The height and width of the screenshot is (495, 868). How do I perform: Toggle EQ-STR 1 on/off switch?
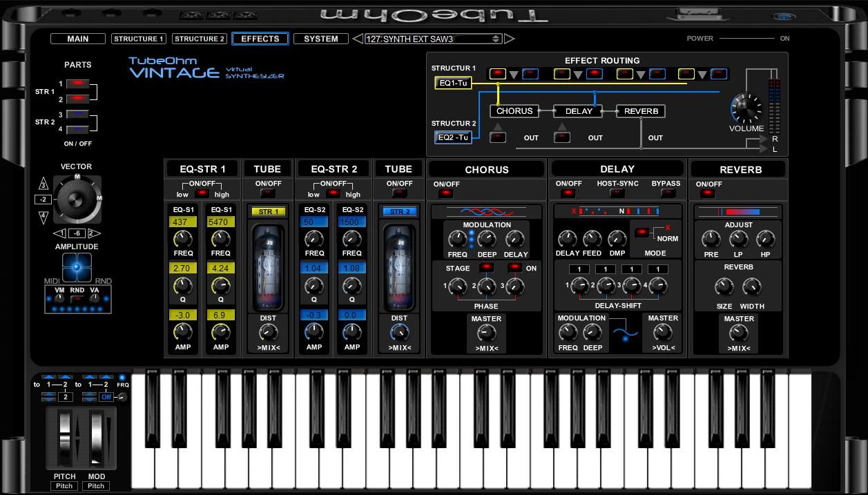tap(202, 194)
